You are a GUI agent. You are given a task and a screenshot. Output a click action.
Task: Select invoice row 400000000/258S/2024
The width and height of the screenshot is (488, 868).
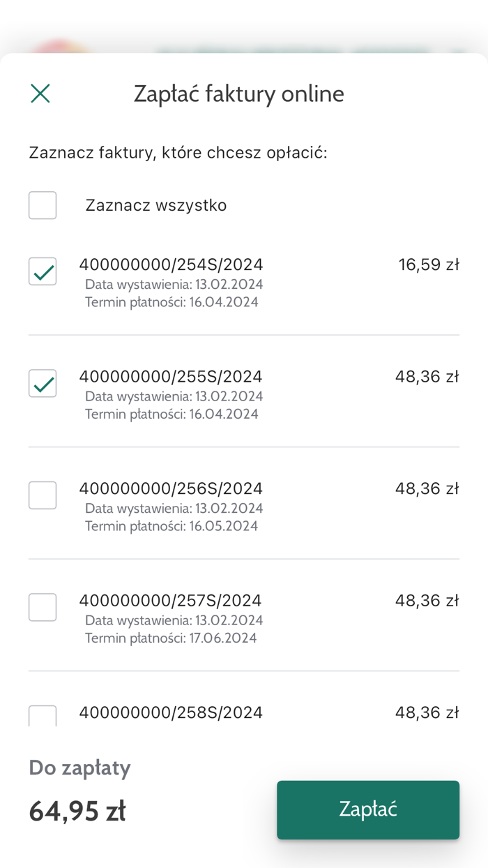click(173, 712)
